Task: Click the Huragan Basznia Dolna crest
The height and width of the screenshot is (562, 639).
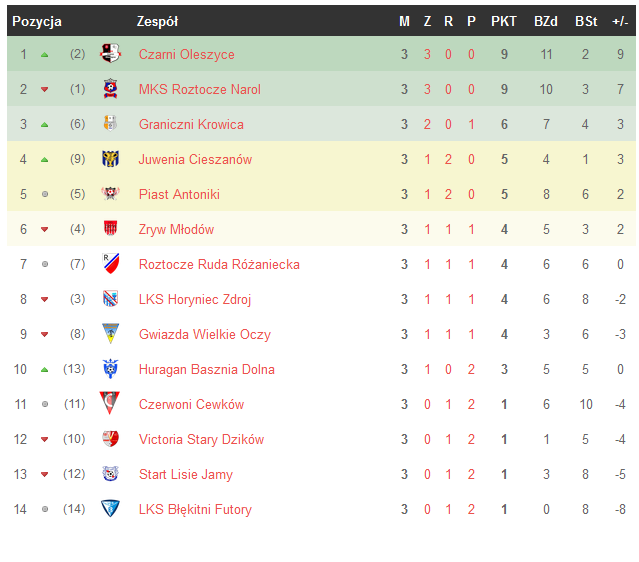Action: [x=111, y=369]
